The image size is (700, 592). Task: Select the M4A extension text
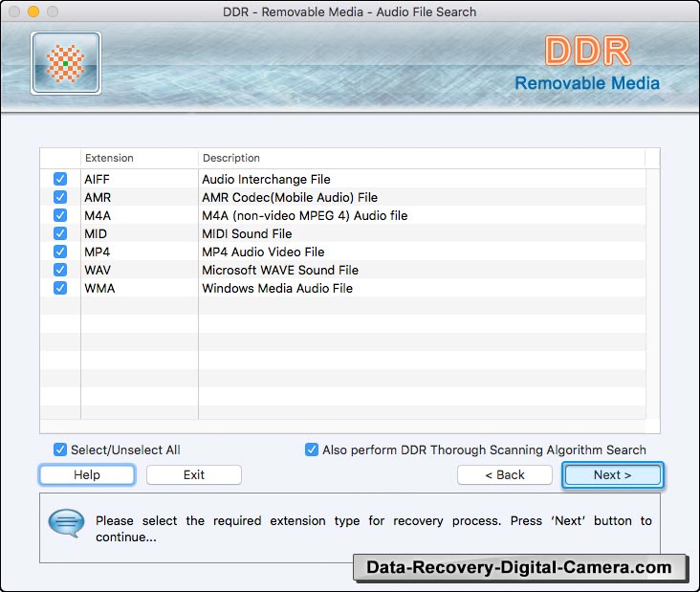(98, 215)
